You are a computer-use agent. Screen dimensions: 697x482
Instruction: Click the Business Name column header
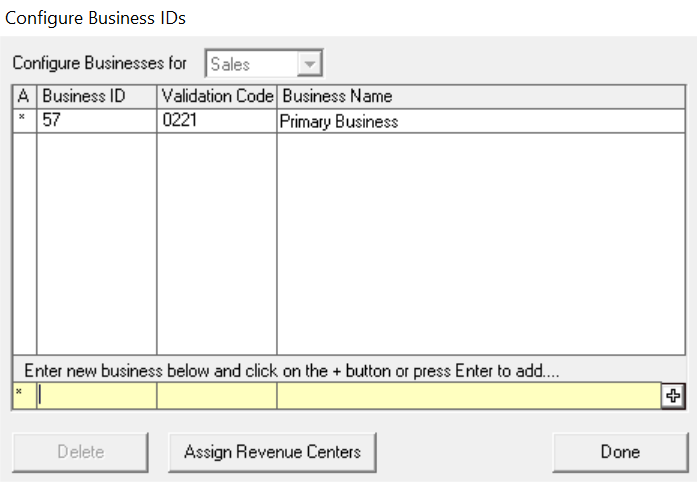[481, 96]
